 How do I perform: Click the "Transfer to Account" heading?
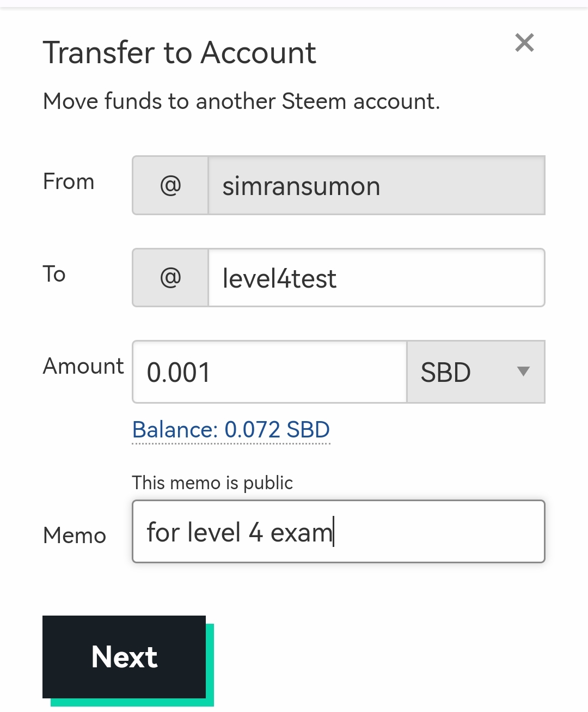[179, 53]
